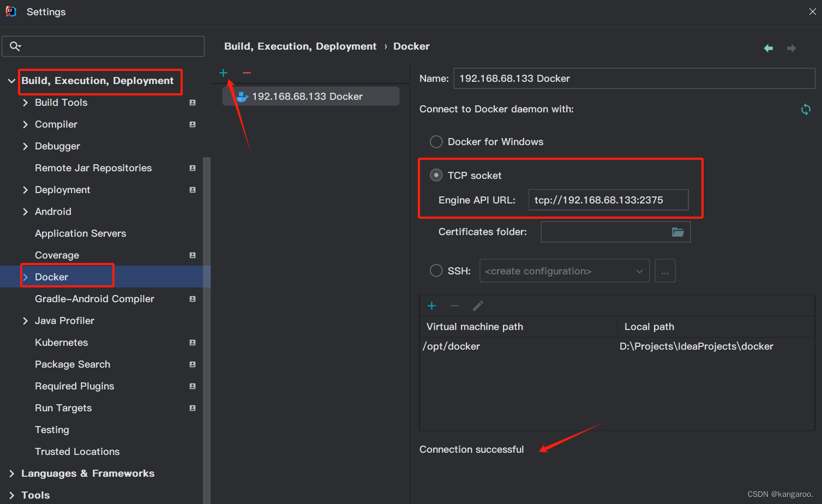Screen dimensions: 822x504
Task: Click the project-level icon beside Remote Jar Repositories
Action: pos(193,168)
